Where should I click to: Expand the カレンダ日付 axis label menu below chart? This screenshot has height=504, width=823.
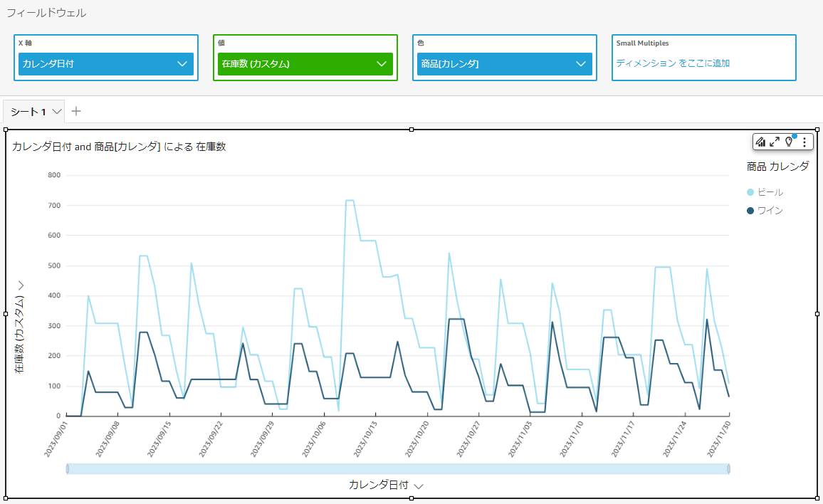tap(419, 486)
